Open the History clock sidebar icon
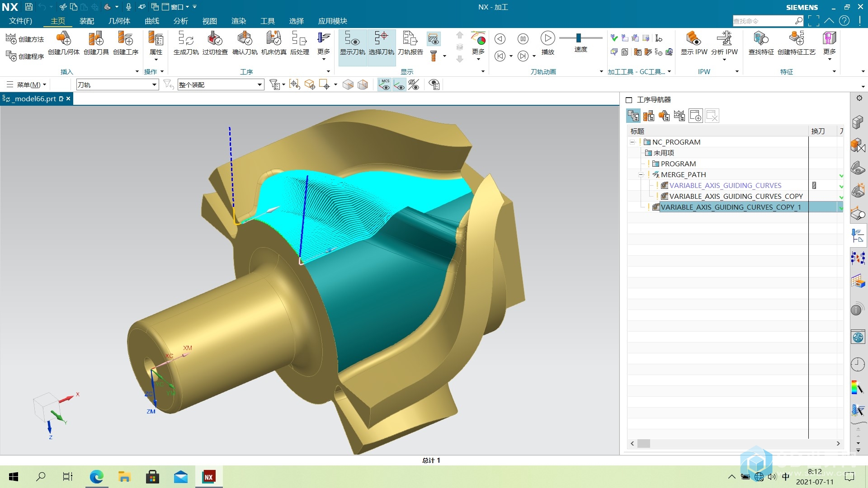 858,364
